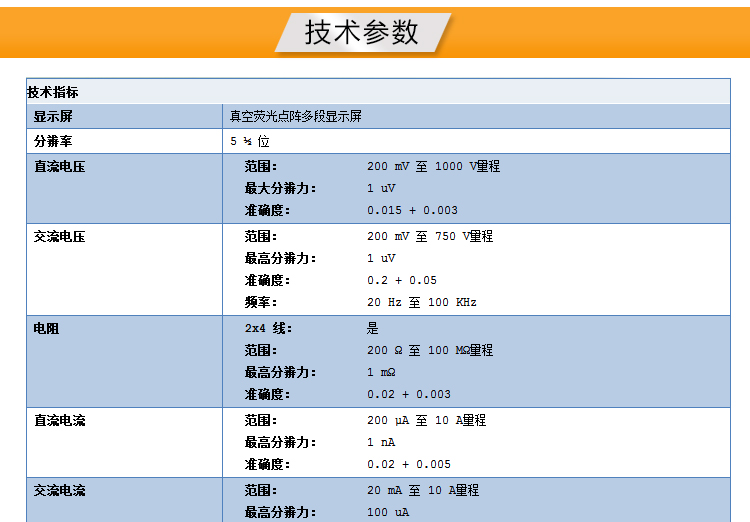Screen dimensions: 750x522
Task: Click the 直流电流 section label
Action: (x=60, y=420)
